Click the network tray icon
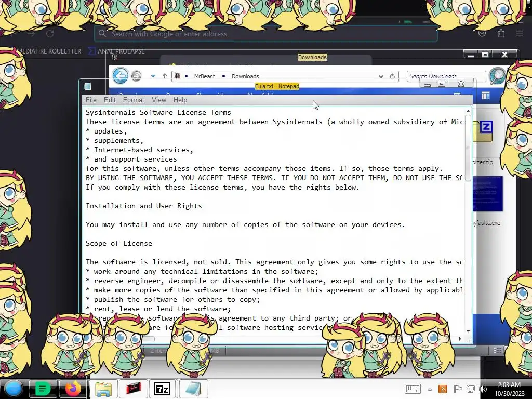This screenshot has height=399, width=532. pyautogui.click(x=470, y=389)
